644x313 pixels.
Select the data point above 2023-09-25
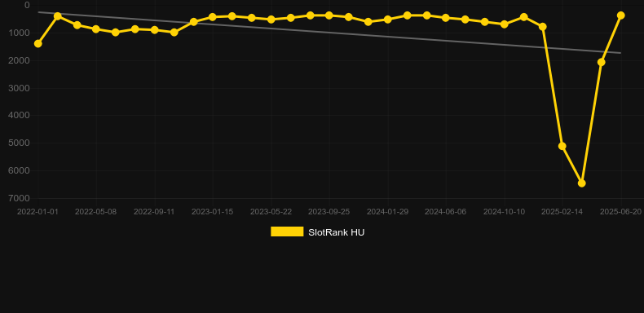(329, 15)
